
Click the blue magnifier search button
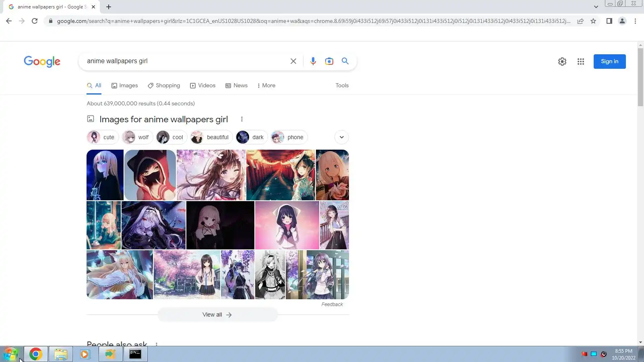tap(345, 61)
